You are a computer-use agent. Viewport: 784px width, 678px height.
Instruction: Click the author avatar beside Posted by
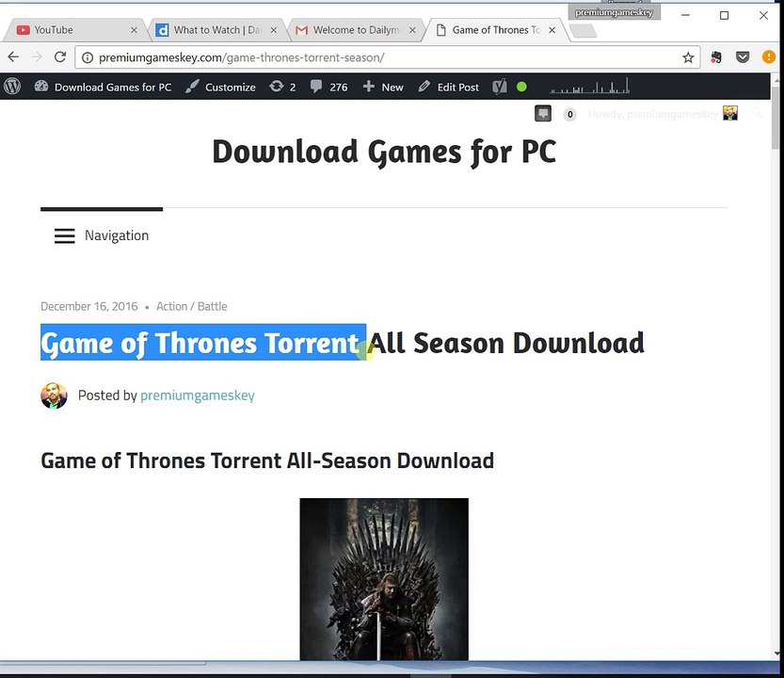coord(54,395)
